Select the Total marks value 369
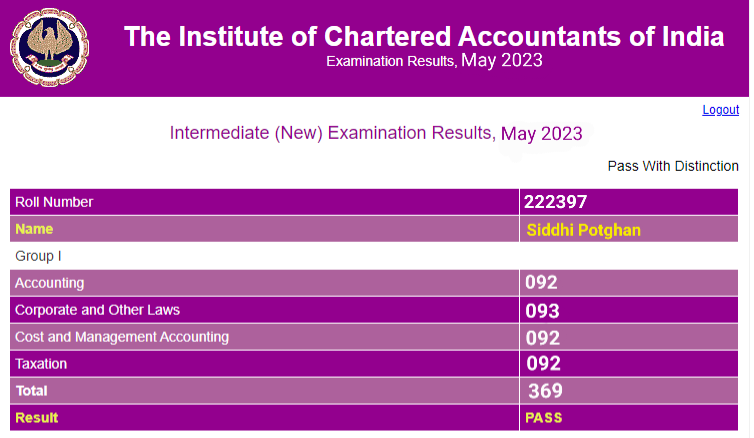This screenshot has height=438, width=754. click(545, 391)
